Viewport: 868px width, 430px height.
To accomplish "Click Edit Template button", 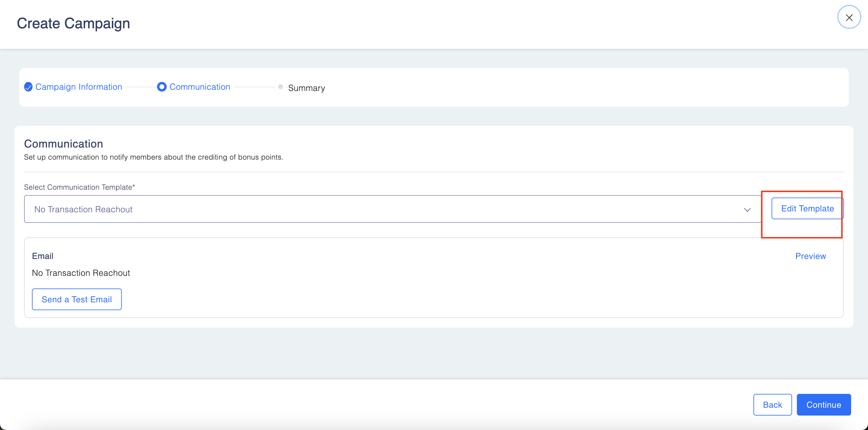I will [807, 208].
